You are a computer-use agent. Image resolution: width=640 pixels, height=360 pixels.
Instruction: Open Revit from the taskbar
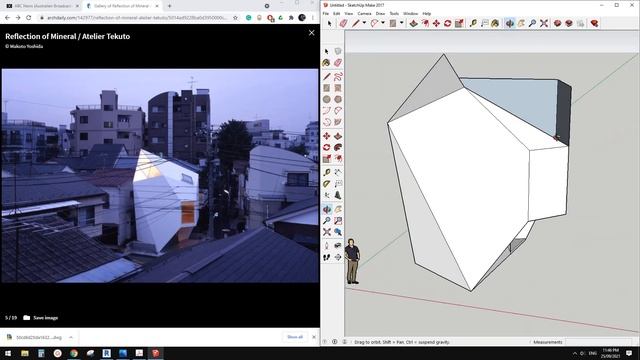(x=107, y=353)
